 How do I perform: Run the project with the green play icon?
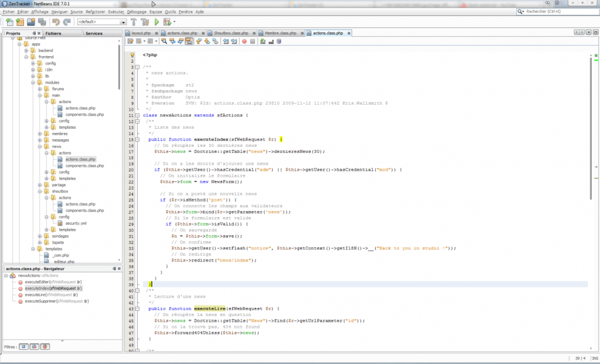156,22
